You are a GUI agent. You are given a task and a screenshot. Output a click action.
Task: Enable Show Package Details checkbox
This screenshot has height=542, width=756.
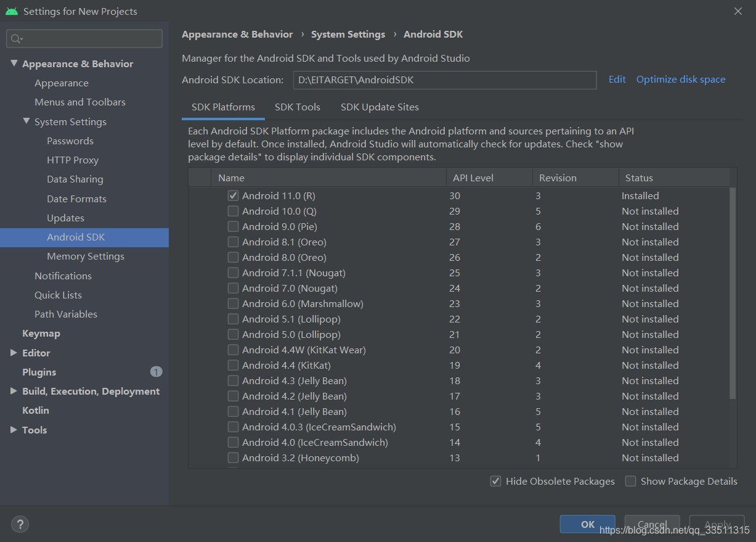click(x=630, y=481)
